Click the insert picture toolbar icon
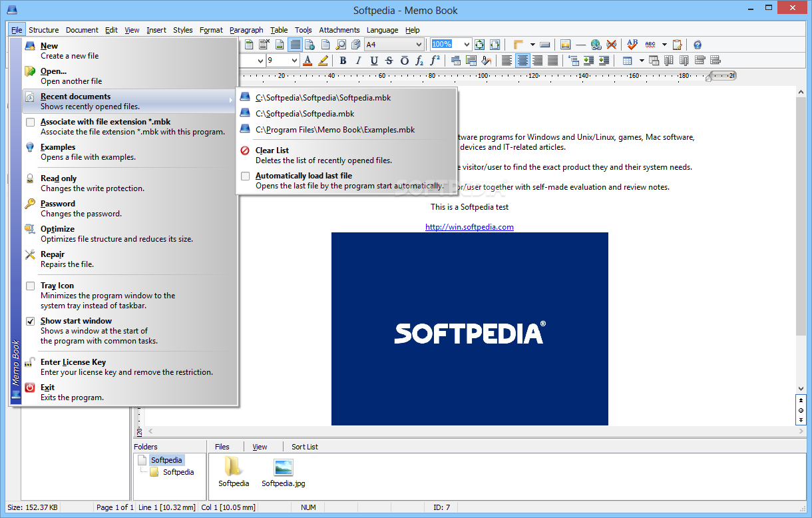Screen dimensions: 812x518 tap(566, 45)
